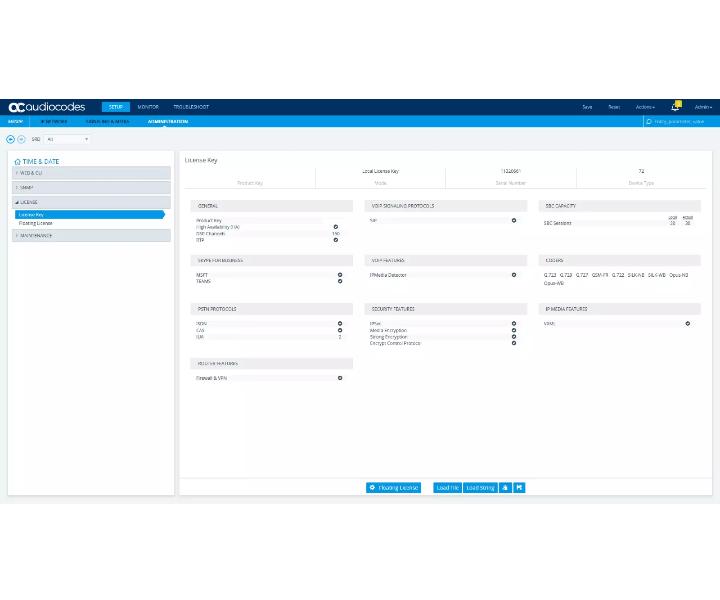720x600 pixels.
Task: Click the Firewall & VPN check icon
Action: [x=340, y=378]
